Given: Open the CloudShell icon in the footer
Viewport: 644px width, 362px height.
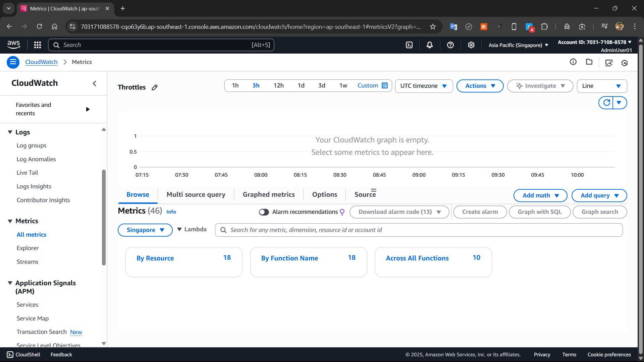Looking at the screenshot, I should pyautogui.click(x=10, y=355).
